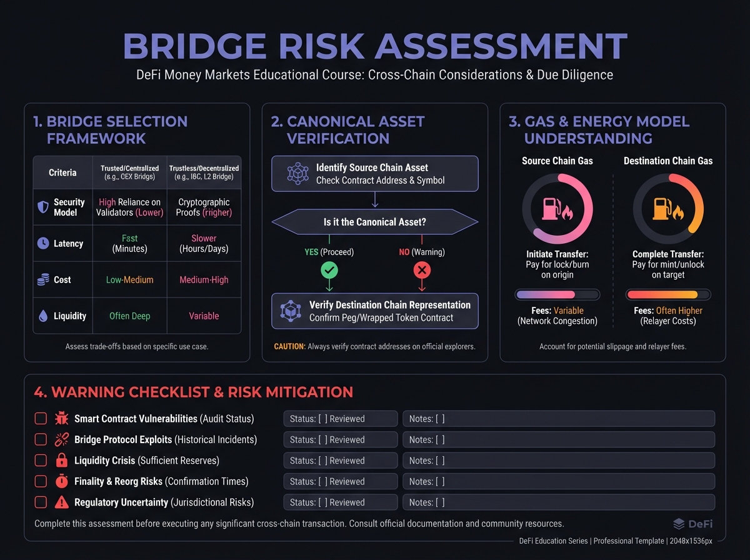Click the bug icon for Smart Contract Vulnerabilities
Image resolution: width=750 pixels, height=560 pixels.
pos(62,419)
